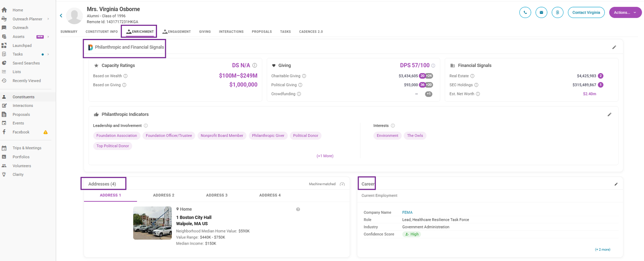Click the email envelope icon button
644x261 pixels.
click(541, 12)
